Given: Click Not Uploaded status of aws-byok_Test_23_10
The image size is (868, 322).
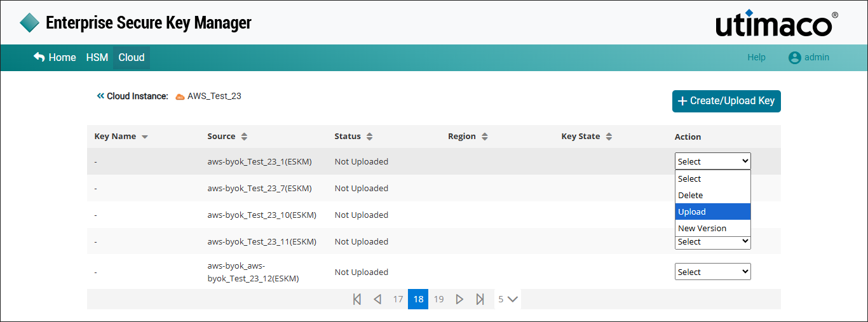Looking at the screenshot, I should click(361, 215).
